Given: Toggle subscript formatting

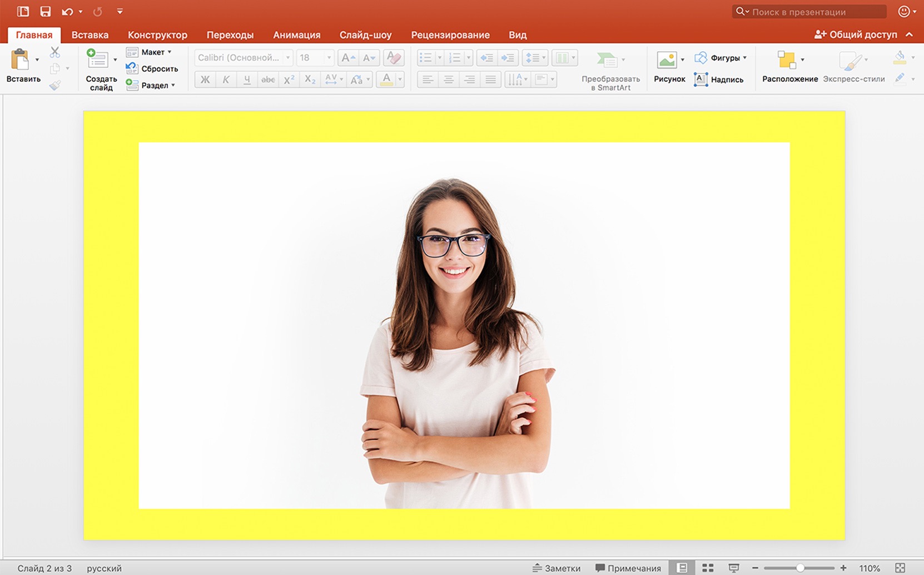Looking at the screenshot, I should click(310, 80).
